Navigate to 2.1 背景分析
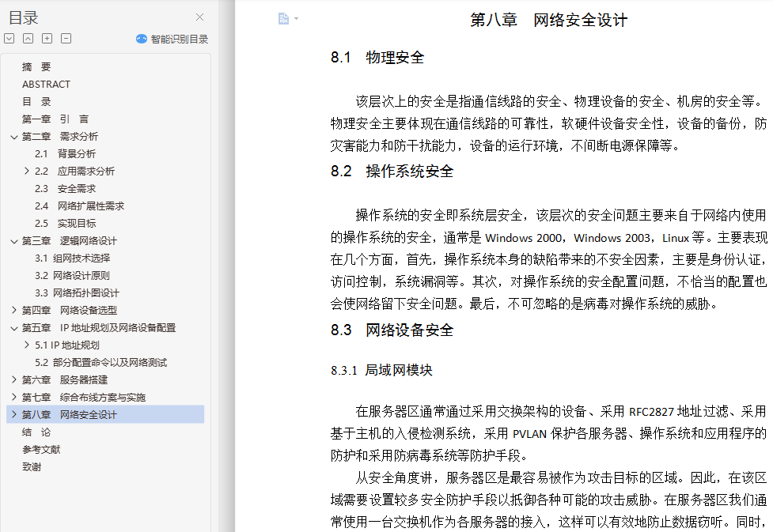The image size is (773, 532). 65,153
